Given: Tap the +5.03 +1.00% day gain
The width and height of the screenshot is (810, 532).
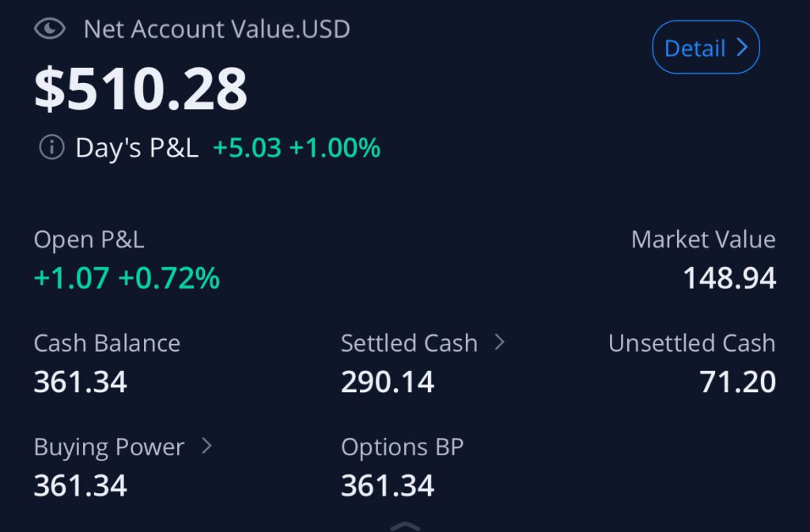Looking at the screenshot, I should (297, 148).
